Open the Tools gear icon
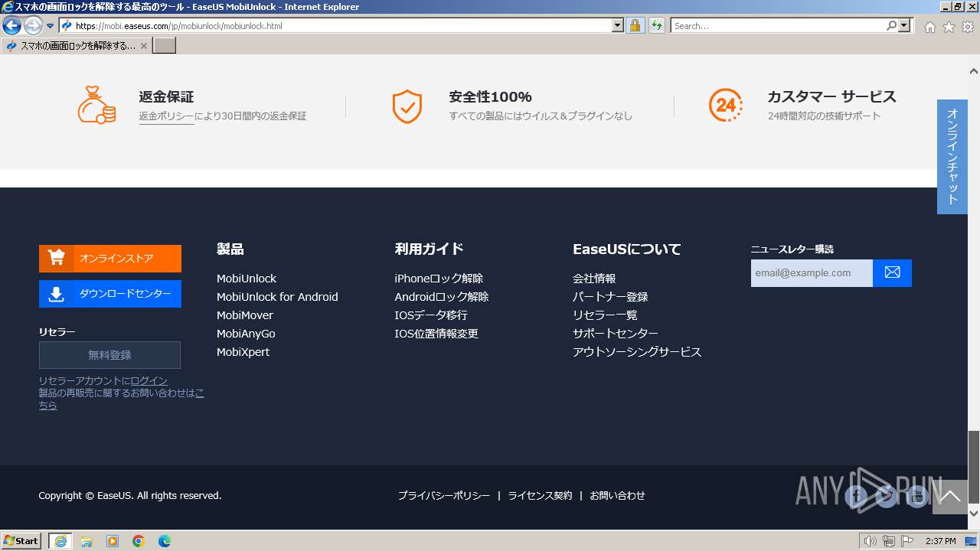The image size is (980, 551). pyautogui.click(x=968, y=27)
